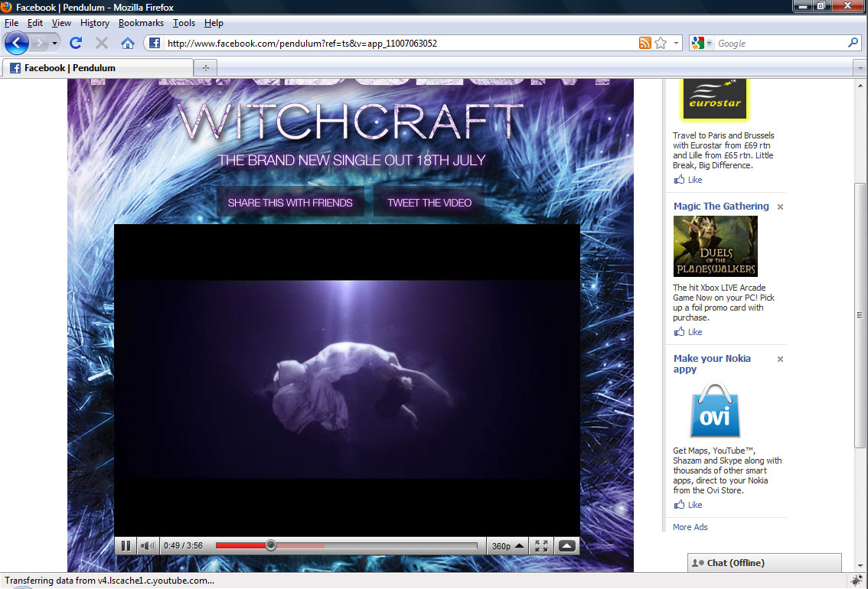
Task: Click the Ovi Store ad description text
Action: [x=727, y=470]
